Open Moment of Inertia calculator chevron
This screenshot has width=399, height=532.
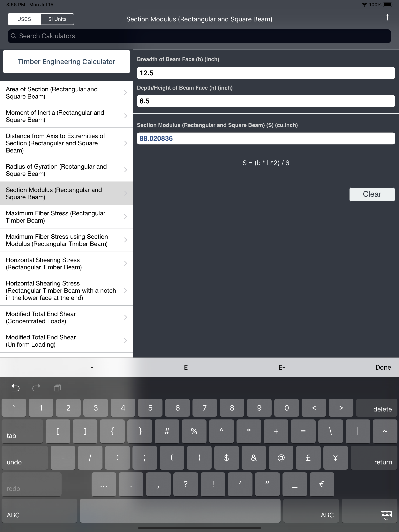click(125, 116)
